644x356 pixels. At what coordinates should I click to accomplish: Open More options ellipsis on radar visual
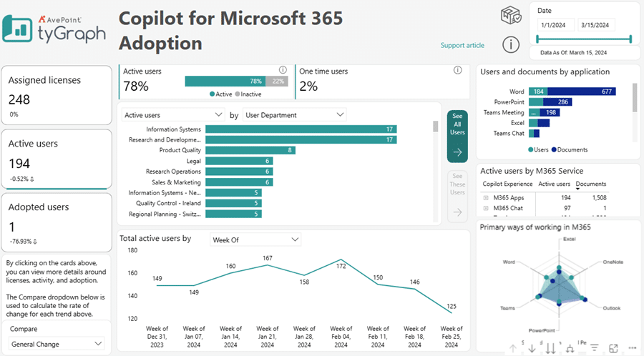[632, 348]
